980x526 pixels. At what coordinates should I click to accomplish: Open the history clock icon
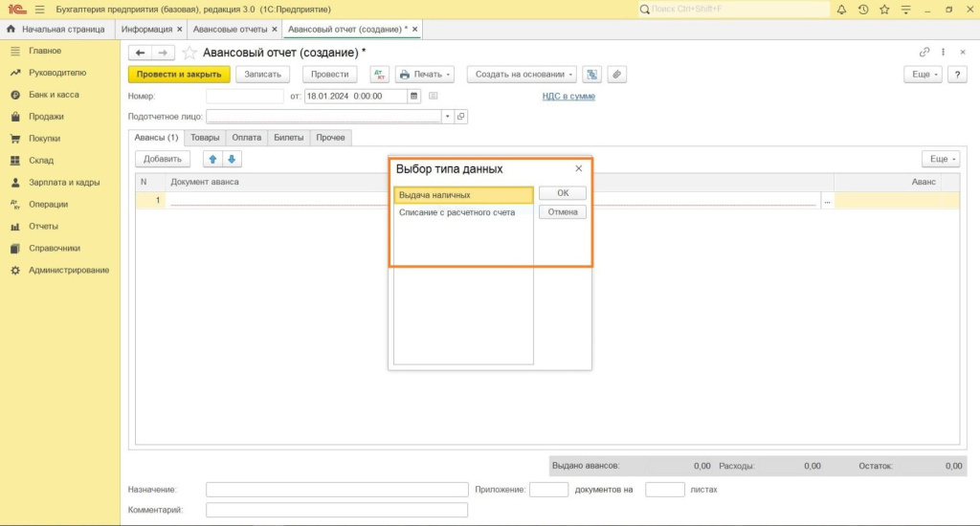click(863, 9)
